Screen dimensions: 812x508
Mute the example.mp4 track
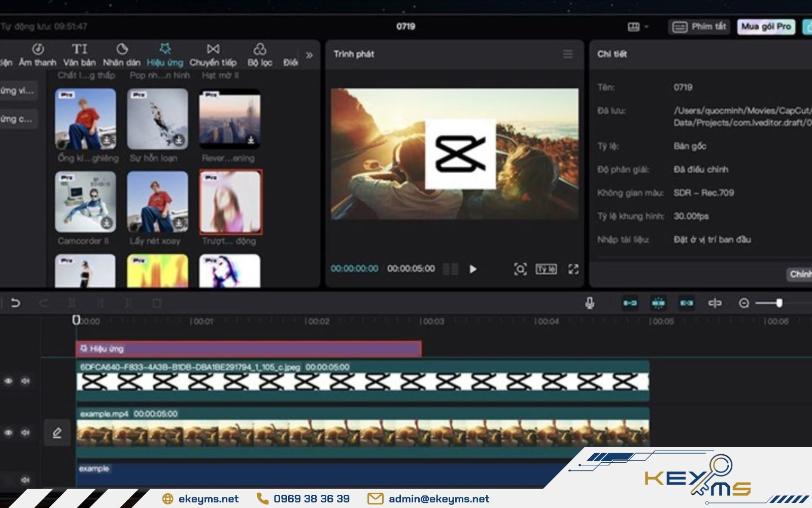click(x=25, y=433)
